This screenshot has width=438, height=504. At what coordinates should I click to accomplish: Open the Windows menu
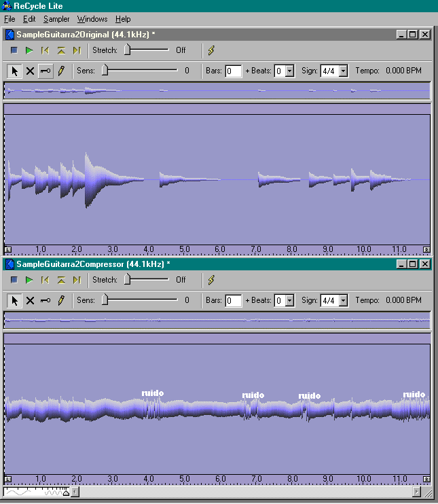click(92, 19)
